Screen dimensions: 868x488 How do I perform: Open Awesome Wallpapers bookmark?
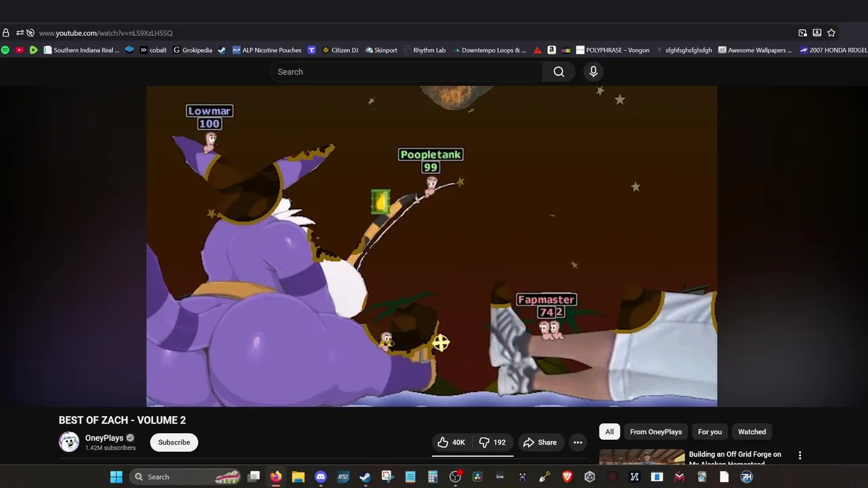tap(755, 50)
